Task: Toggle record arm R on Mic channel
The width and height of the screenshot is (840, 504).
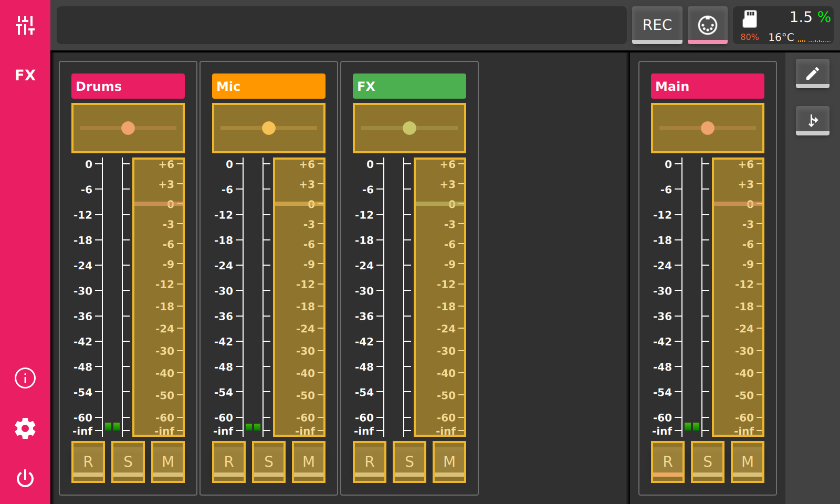Action: pyautogui.click(x=229, y=462)
